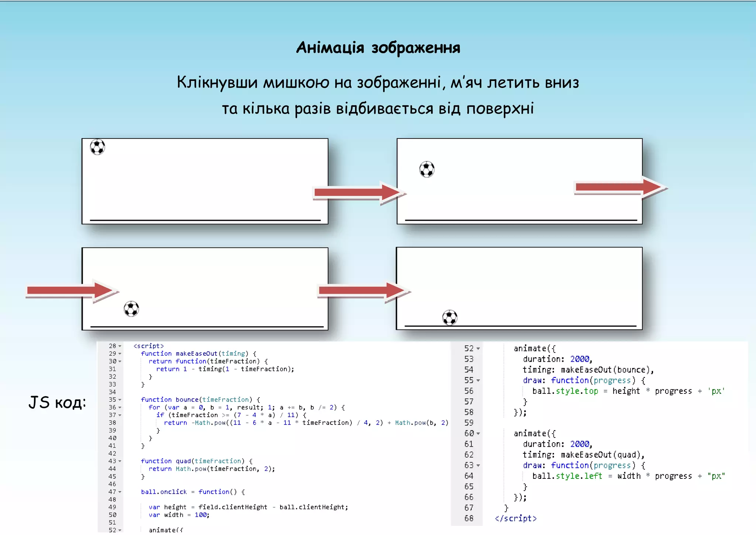756x535 pixels.
Task: Collapse the bounce function fold at line 35
Action: coord(120,400)
